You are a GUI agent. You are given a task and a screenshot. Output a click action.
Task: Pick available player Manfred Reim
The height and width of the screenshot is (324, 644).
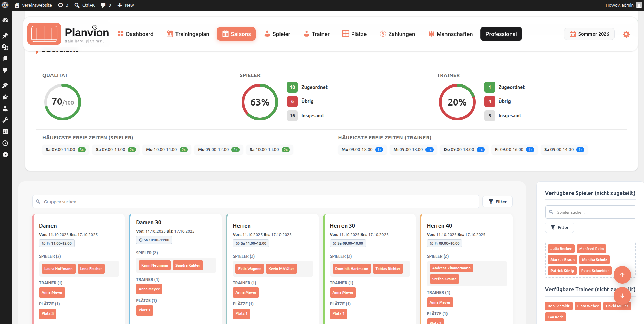591,249
